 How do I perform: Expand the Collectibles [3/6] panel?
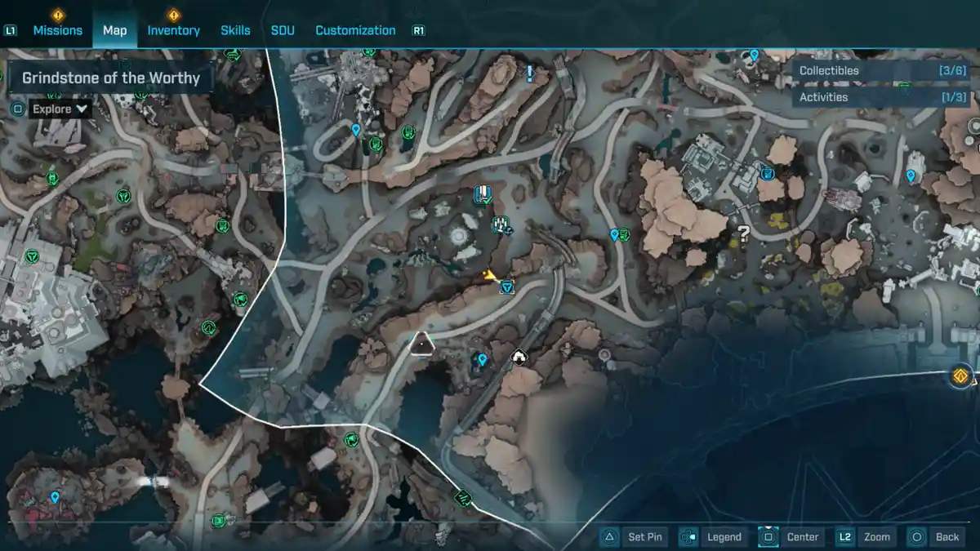pos(869,71)
